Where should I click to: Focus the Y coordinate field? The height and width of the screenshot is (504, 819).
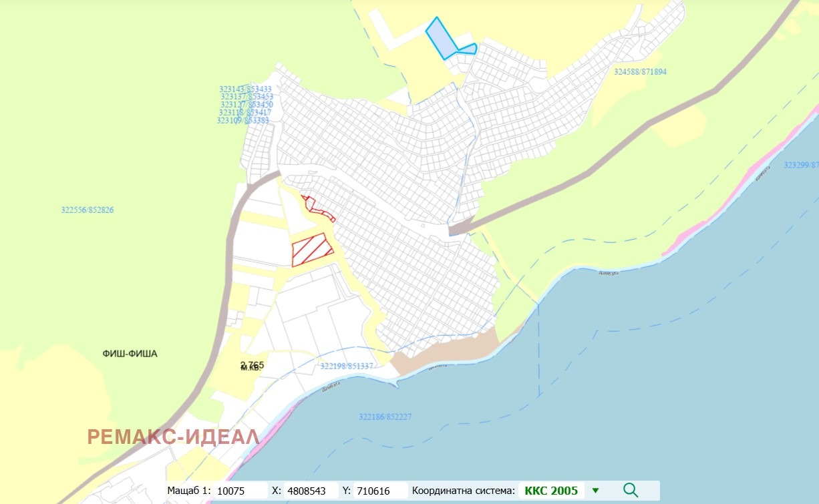click(379, 491)
